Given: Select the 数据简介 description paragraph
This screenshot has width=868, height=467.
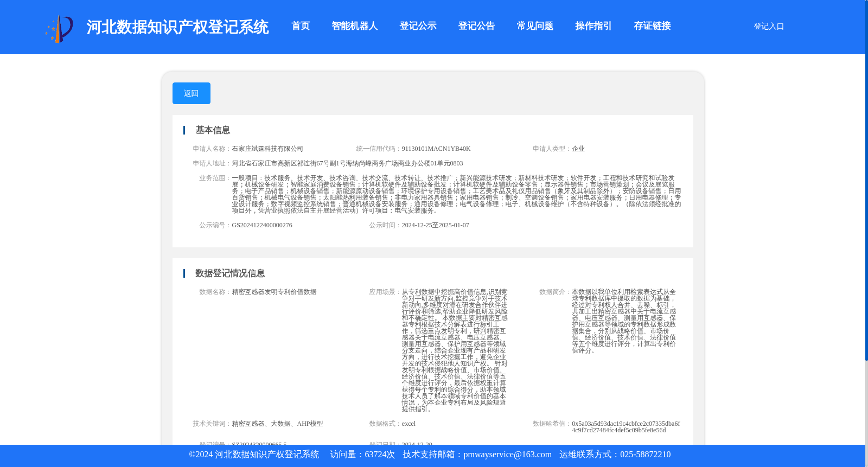Looking at the screenshot, I should tap(624, 321).
